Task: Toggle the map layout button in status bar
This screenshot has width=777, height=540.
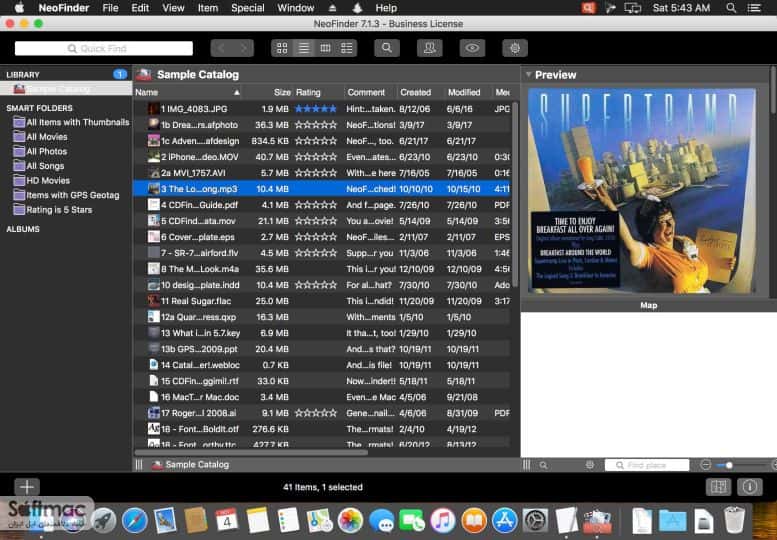Action: (x=719, y=487)
